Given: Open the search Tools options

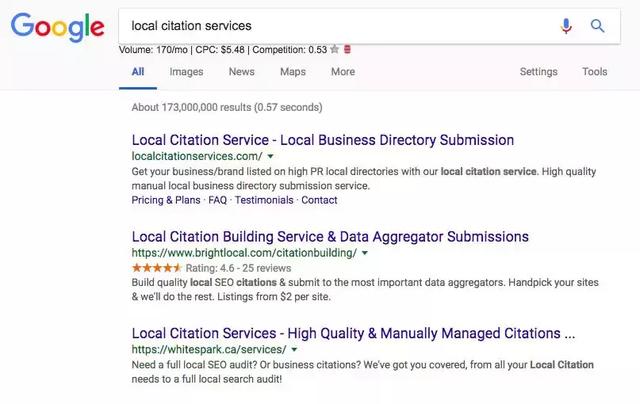Looking at the screenshot, I should 595,72.
